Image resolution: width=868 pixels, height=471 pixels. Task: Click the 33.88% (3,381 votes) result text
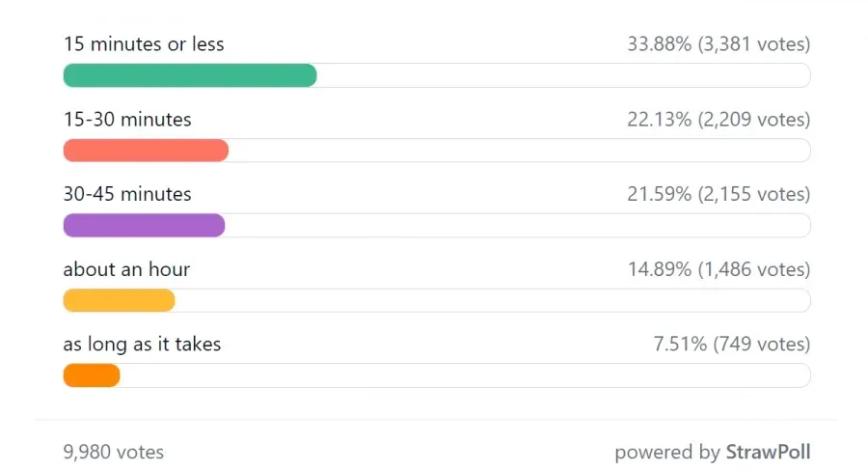coord(719,43)
